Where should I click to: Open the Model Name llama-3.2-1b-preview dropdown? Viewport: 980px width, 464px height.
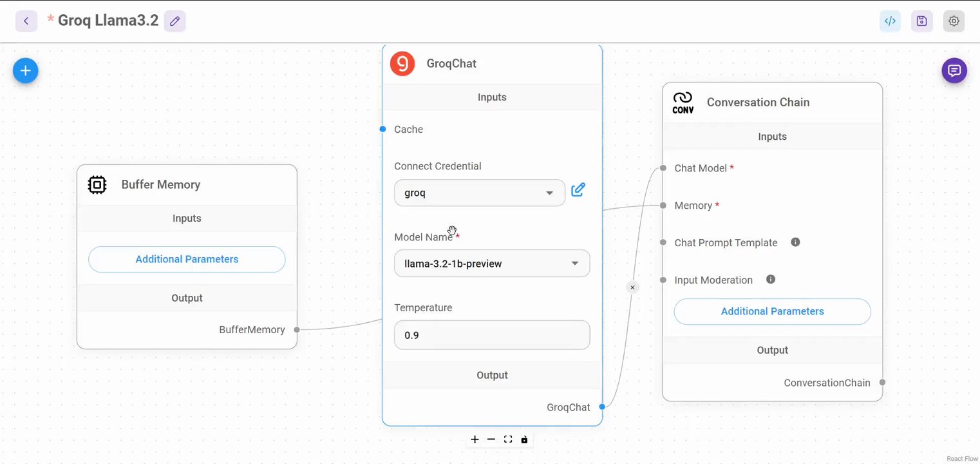point(492,264)
